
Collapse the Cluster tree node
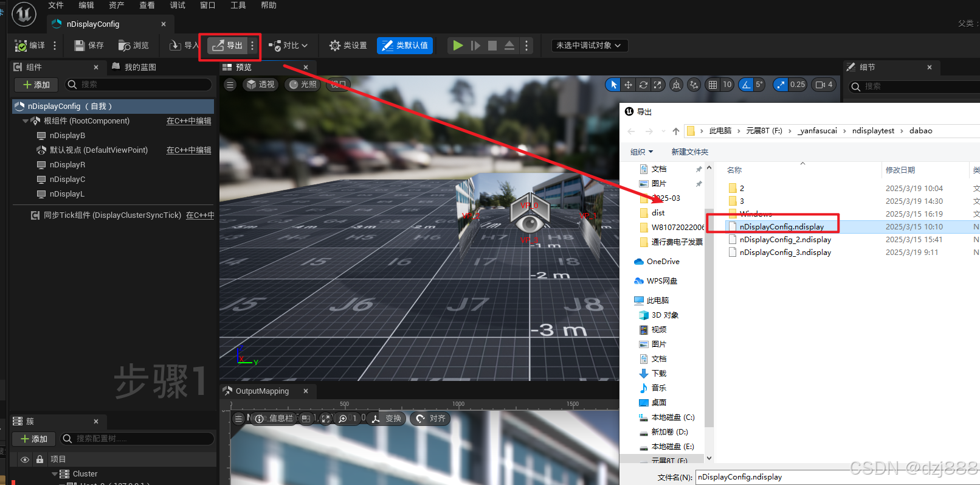click(x=55, y=474)
